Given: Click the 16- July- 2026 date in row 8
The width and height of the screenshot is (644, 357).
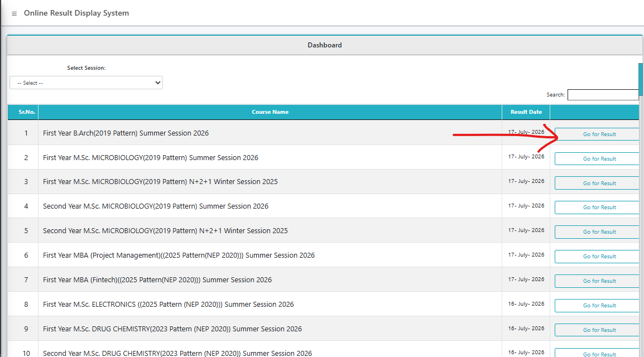Looking at the screenshot, I should 526,303.
